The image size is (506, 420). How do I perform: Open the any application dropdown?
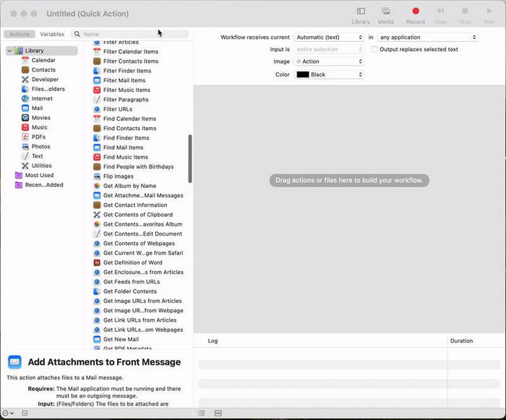click(428, 38)
